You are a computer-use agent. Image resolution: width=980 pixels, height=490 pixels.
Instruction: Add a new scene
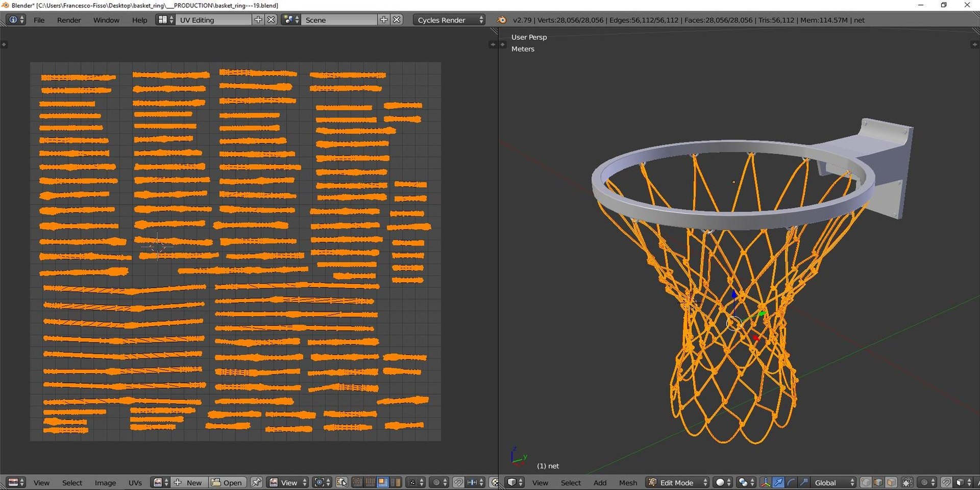(x=384, y=20)
